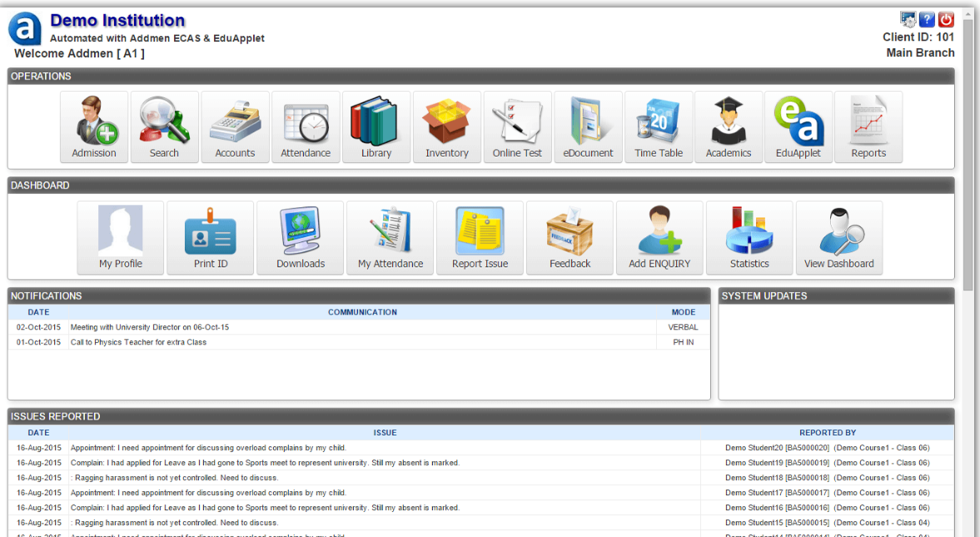Launch EduApplet

[x=798, y=127]
